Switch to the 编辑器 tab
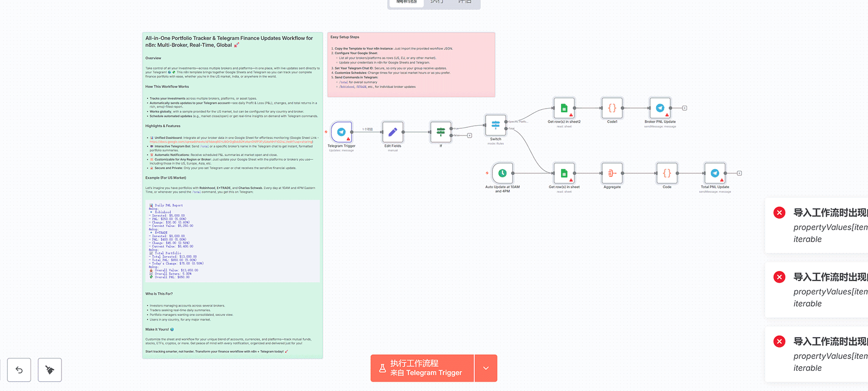This screenshot has height=391, width=868. pos(407,2)
